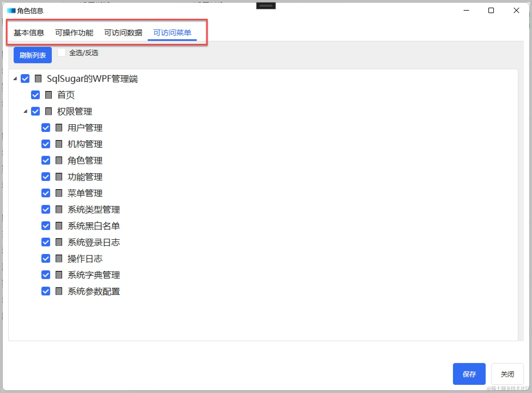Toggle the 全选/反选 checkbox

tap(62, 52)
